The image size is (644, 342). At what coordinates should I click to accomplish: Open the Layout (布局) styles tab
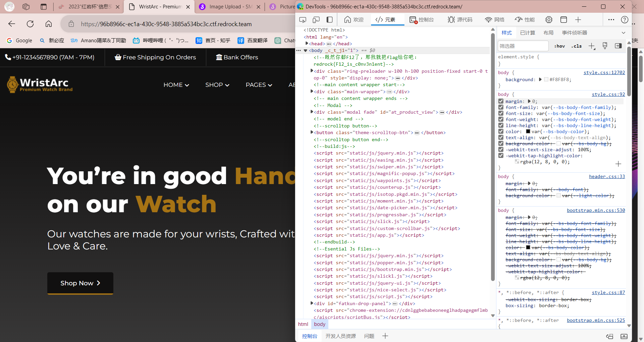click(548, 33)
